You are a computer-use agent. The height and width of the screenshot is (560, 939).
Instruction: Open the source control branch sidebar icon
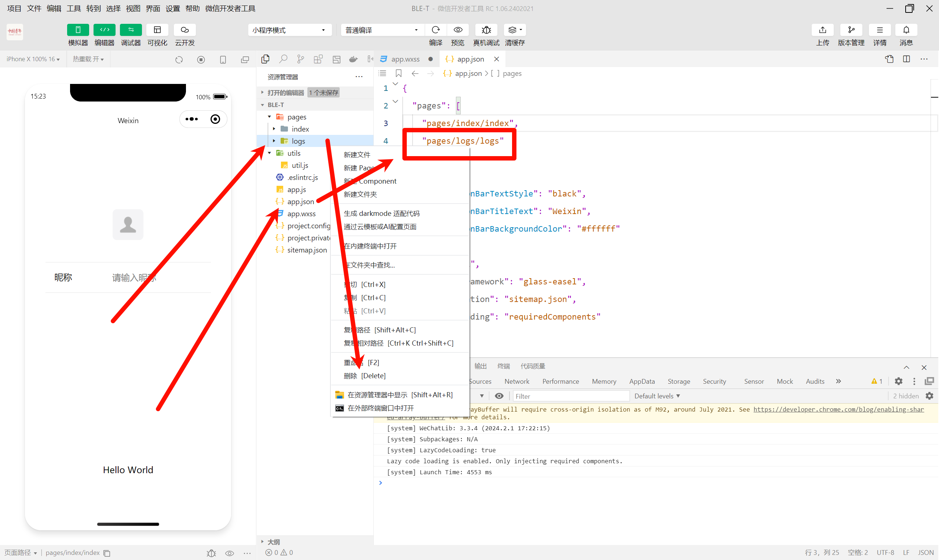pos(300,59)
